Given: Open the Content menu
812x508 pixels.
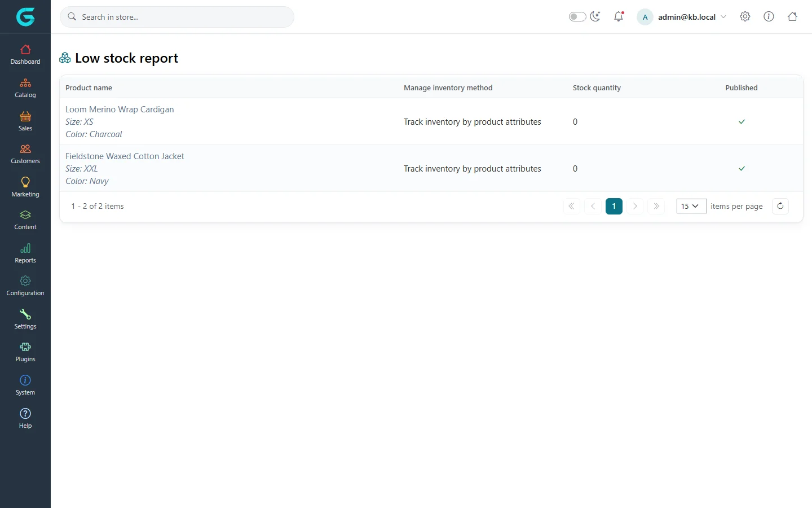Looking at the screenshot, I should 25,220.
